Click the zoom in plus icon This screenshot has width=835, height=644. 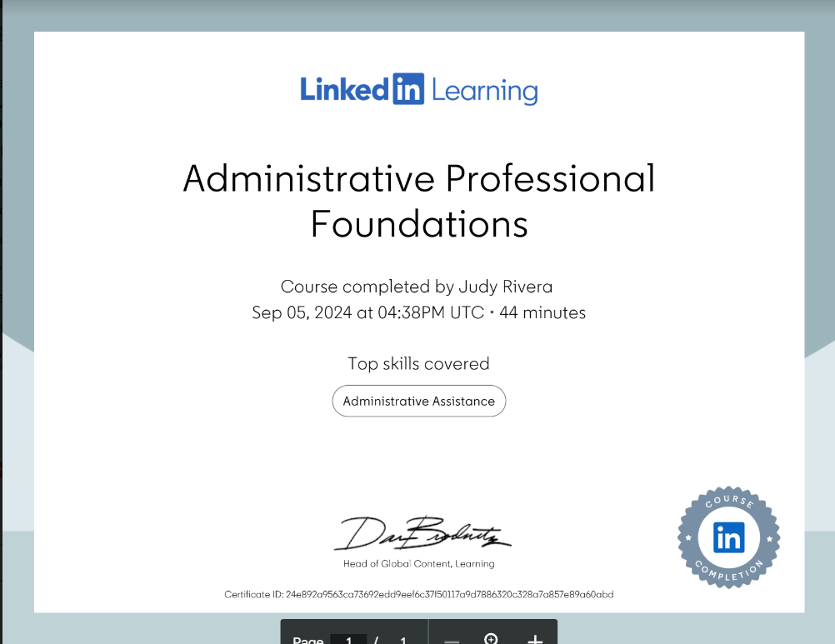point(535,639)
